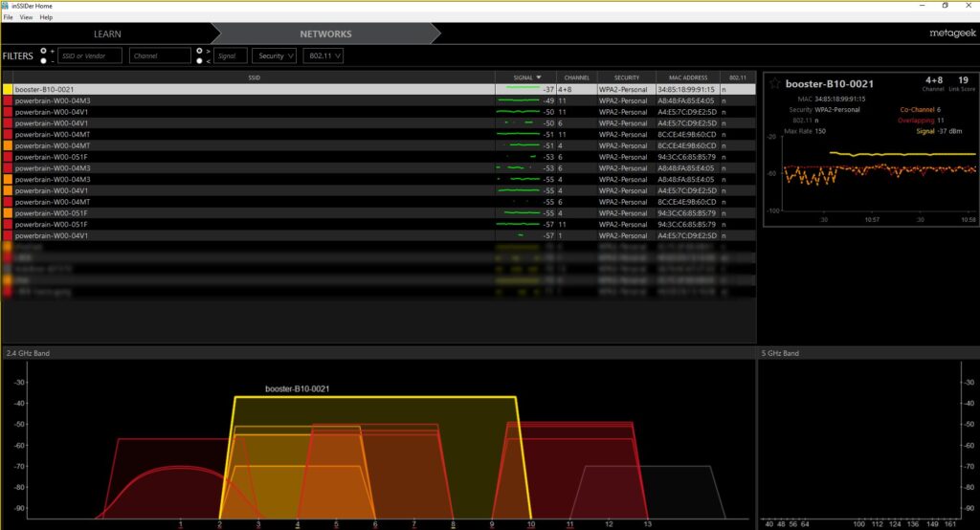Open the View menu
The height and width of the screenshot is (530, 980).
pos(26,17)
